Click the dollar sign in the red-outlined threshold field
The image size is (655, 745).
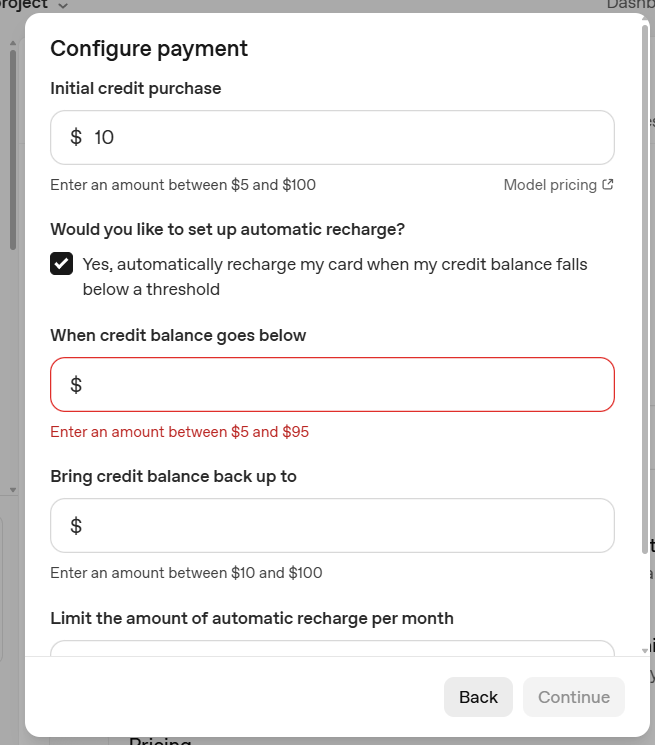tap(76, 384)
